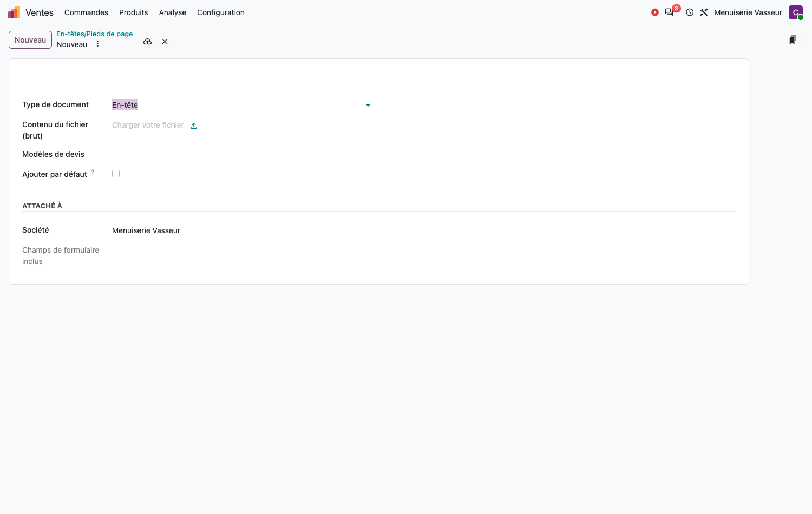
Task: Open the Produits menu
Action: point(133,12)
